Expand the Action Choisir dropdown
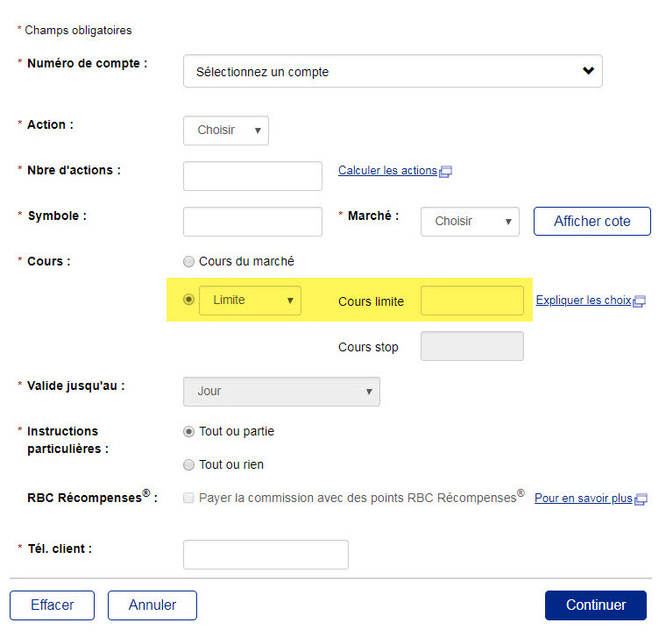The image size is (666, 644). coord(226,131)
